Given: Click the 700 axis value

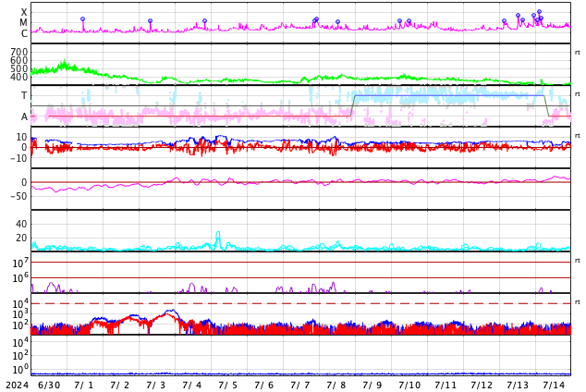Looking at the screenshot, I should coord(19,52).
